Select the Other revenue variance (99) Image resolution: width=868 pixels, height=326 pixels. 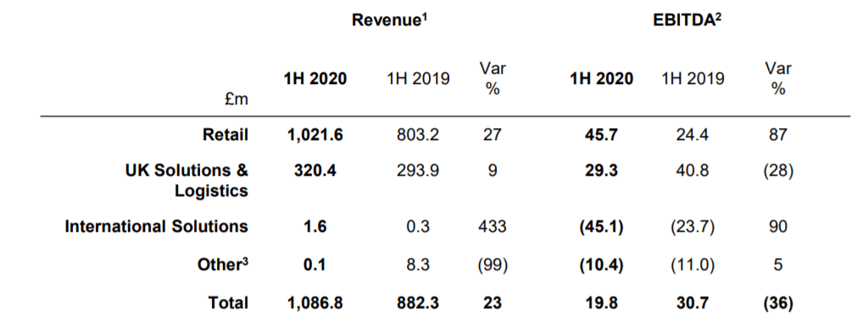(x=492, y=266)
